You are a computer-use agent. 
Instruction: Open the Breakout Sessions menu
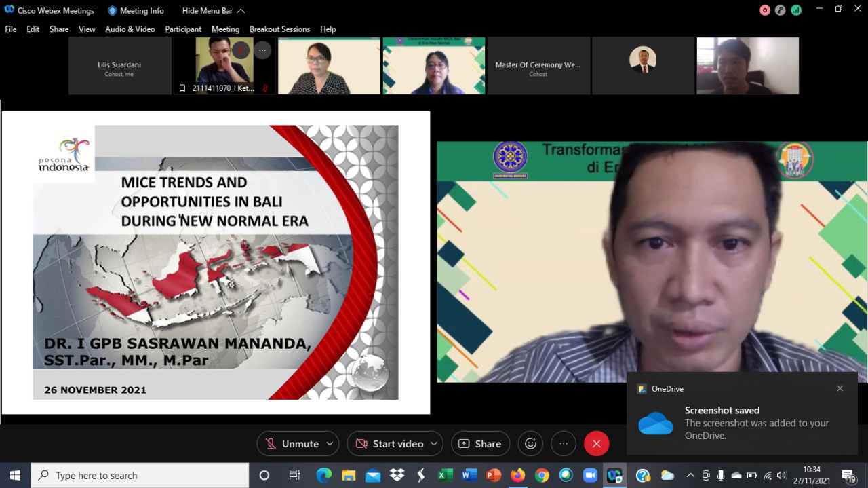pos(279,29)
